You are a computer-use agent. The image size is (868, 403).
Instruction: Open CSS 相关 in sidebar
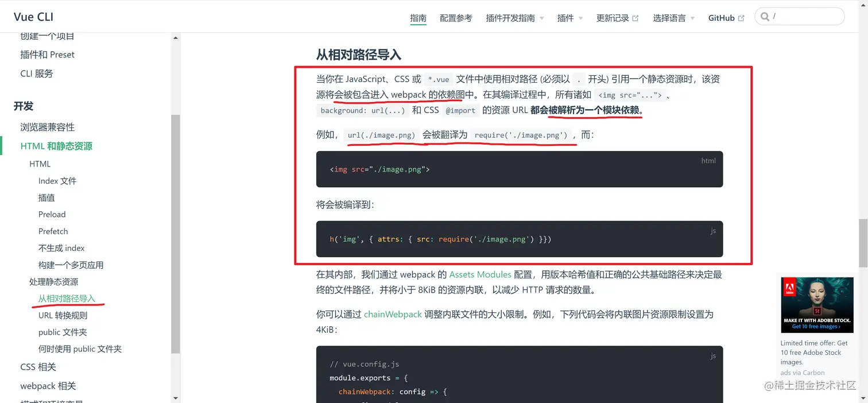[38, 367]
